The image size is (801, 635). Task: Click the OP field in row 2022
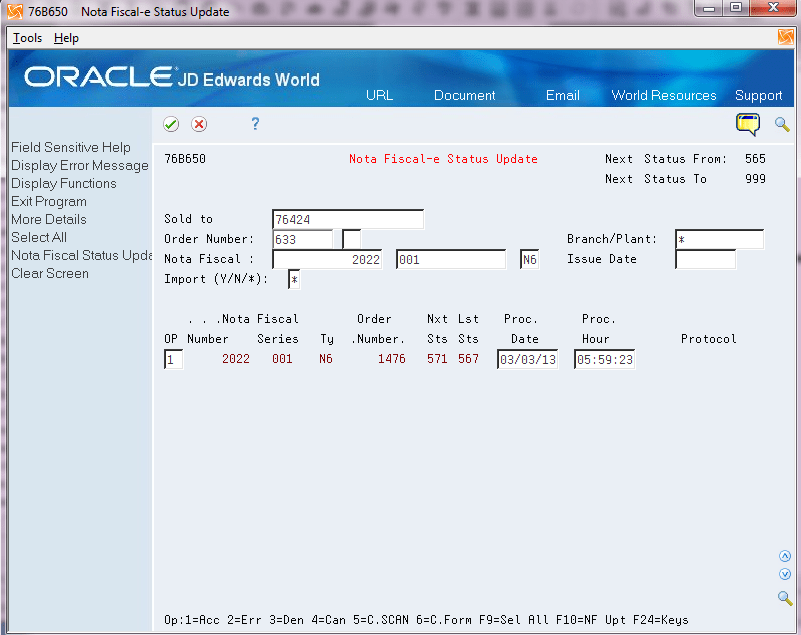tap(173, 359)
